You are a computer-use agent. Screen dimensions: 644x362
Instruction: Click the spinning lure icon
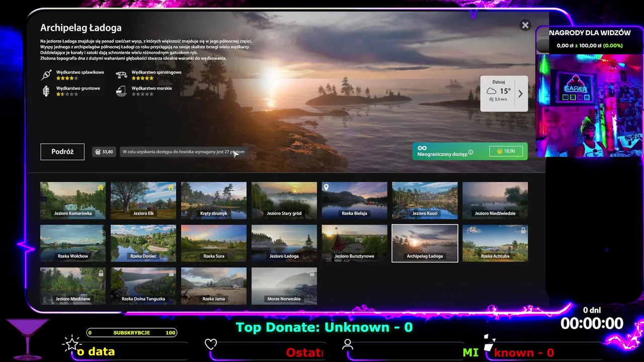[x=121, y=75]
